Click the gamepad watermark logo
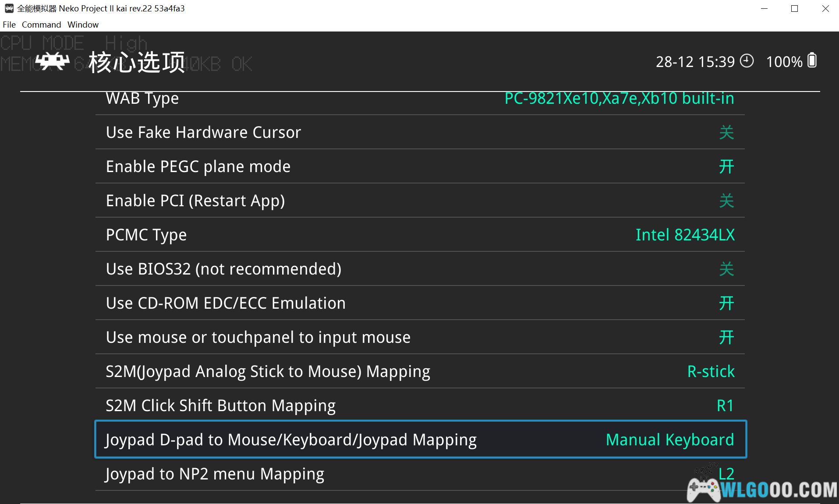 pos(703,487)
